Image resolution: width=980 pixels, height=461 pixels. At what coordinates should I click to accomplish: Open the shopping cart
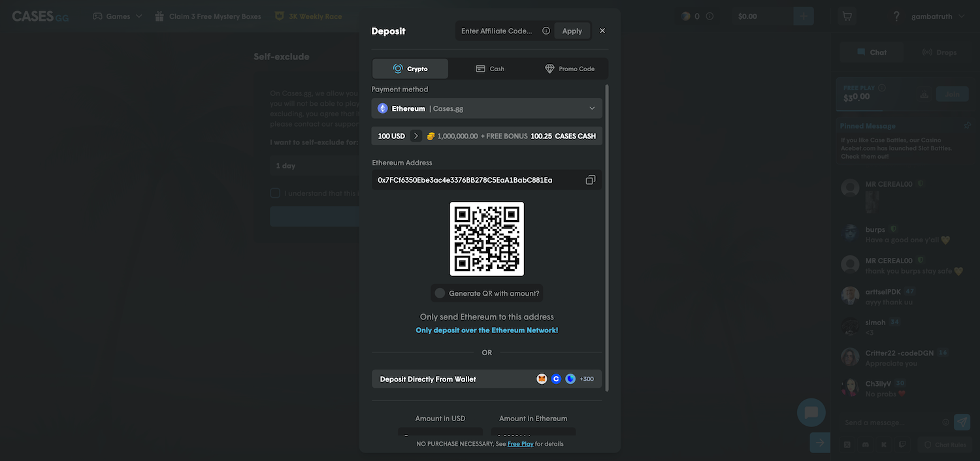point(847,16)
